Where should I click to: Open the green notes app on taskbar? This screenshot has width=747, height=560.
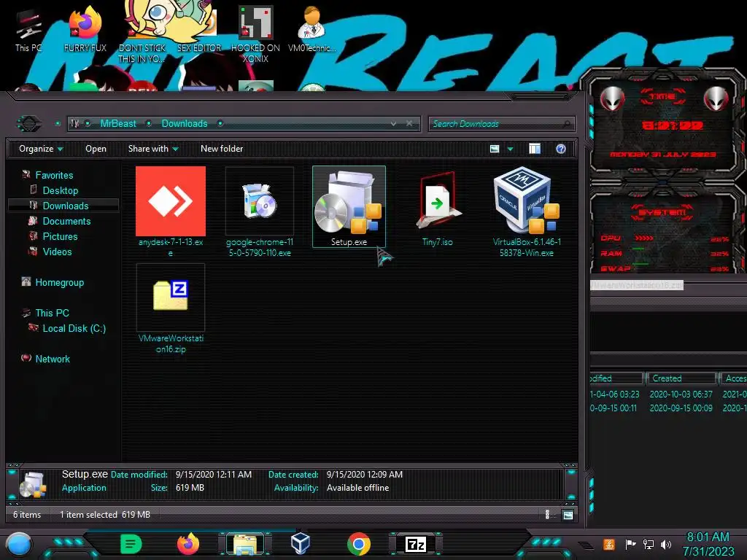(131, 544)
